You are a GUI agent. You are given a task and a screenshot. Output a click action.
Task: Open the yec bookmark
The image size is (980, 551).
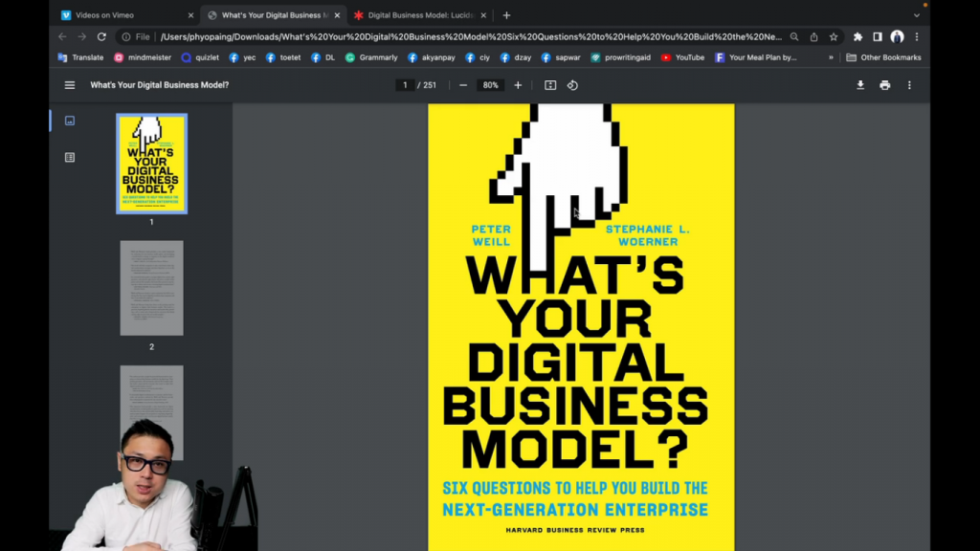[242, 57]
